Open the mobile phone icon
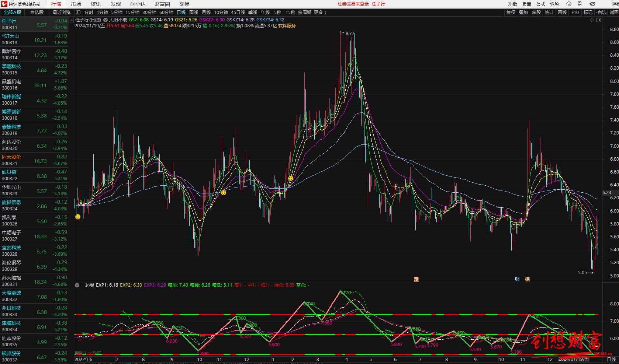 580,4
